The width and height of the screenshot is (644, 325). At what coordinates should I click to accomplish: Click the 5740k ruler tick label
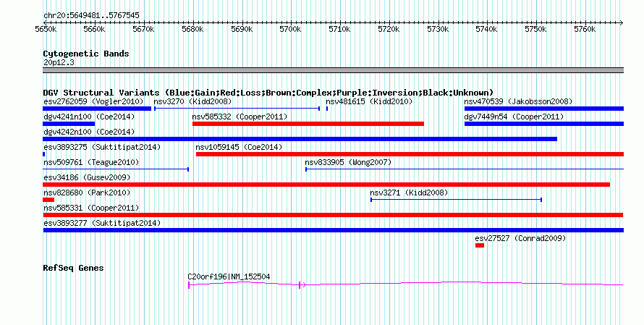pyautogui.click(x=487, y=30)
